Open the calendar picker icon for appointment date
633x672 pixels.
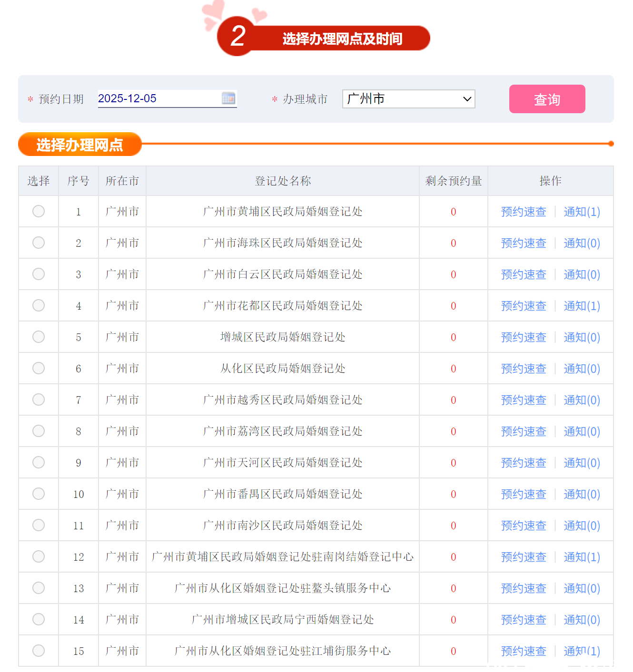click(228, 98)
